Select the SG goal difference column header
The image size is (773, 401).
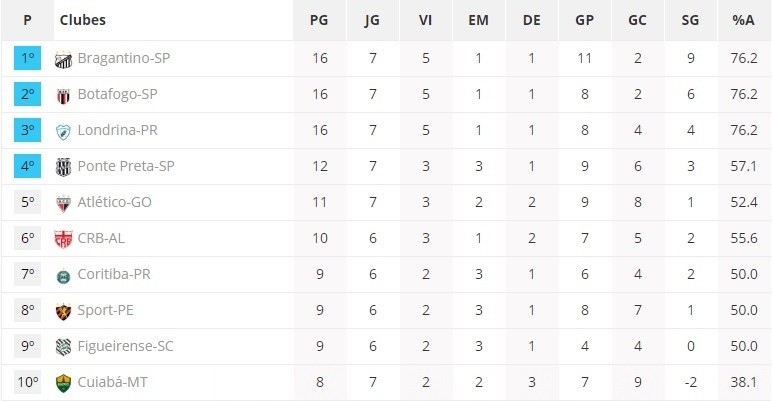pos(690,20)
